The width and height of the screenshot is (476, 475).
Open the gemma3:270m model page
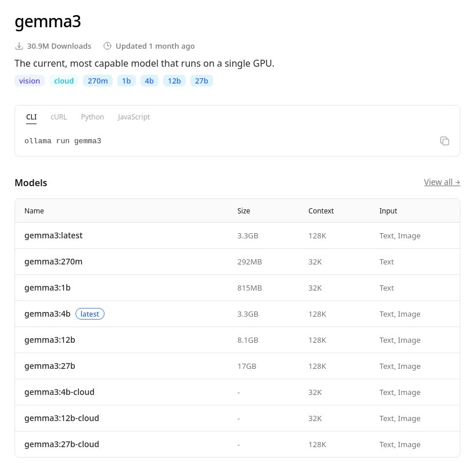tap(53, 262)
